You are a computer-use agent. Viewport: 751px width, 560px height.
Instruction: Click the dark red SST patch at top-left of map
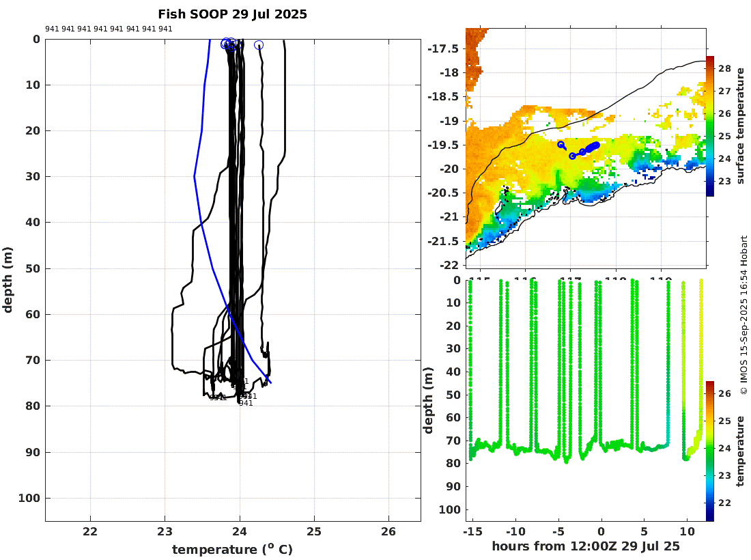[x=475, y=57]
